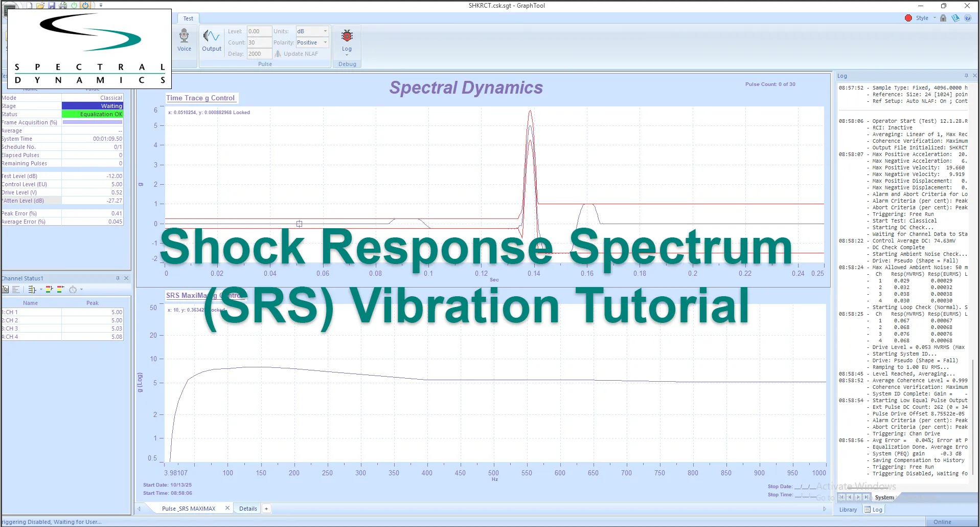Click the Count input field showing 30
Viewport: 980px width, 527px height.
pyautogui.click(x=259, y=42)
